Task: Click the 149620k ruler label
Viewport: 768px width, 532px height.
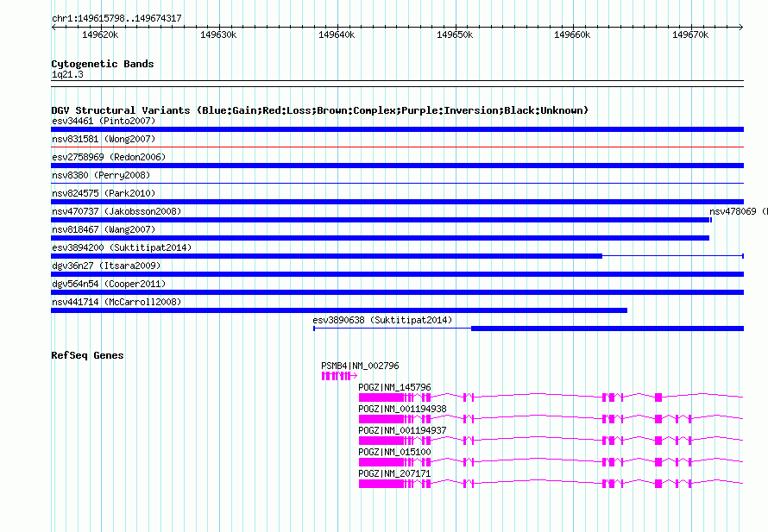Action: click(x=100, y=34)
